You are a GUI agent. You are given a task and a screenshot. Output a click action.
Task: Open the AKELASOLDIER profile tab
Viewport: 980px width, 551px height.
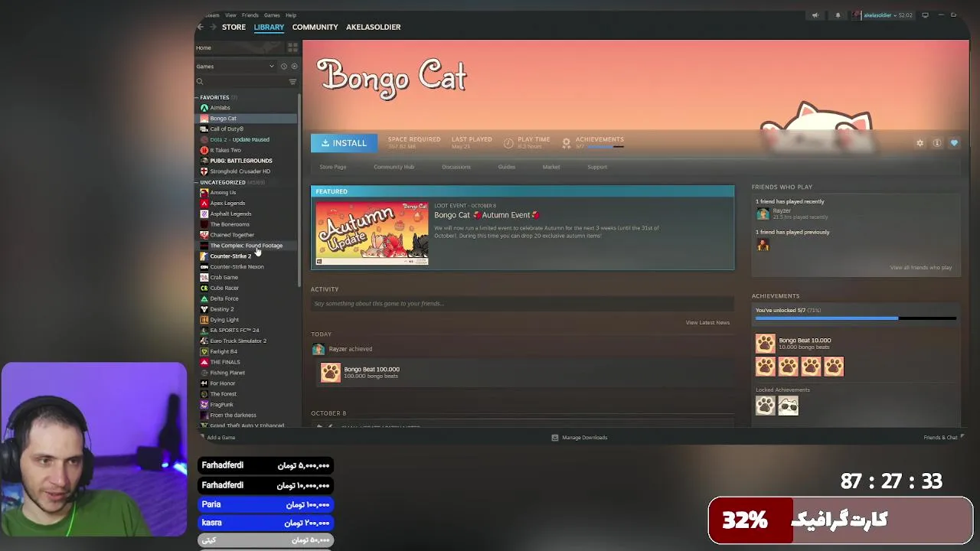[x=373, y=27]
